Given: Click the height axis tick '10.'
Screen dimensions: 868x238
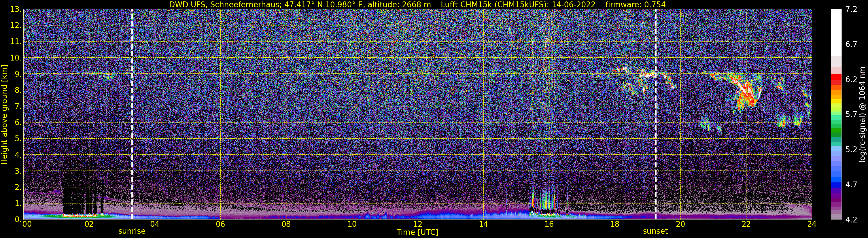Looking at the screenshot, I should click(16, 58).
